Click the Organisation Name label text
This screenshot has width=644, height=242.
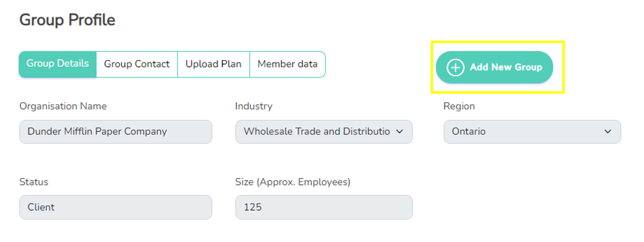point(63,106)
